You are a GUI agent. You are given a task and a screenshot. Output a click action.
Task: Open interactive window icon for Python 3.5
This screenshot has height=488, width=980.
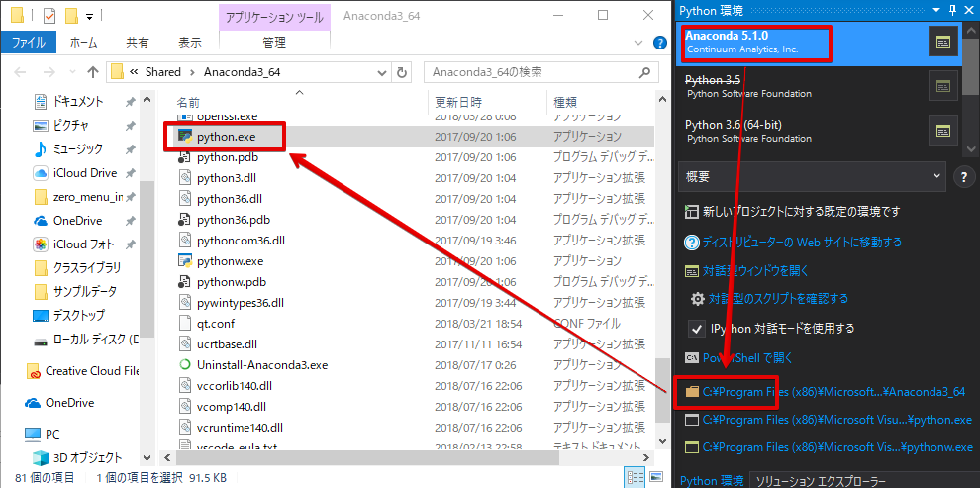click(943, 85)
